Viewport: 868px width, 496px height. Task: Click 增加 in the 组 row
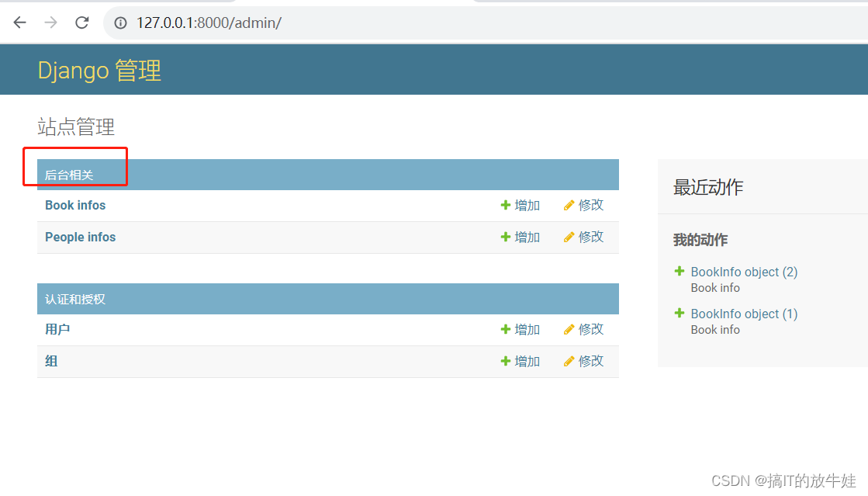pos(520,362)
